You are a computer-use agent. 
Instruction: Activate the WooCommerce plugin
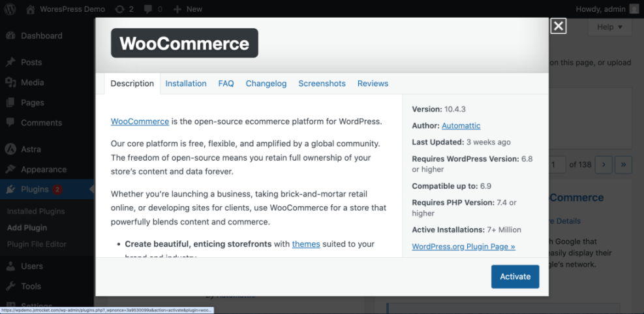pos(515,277)
